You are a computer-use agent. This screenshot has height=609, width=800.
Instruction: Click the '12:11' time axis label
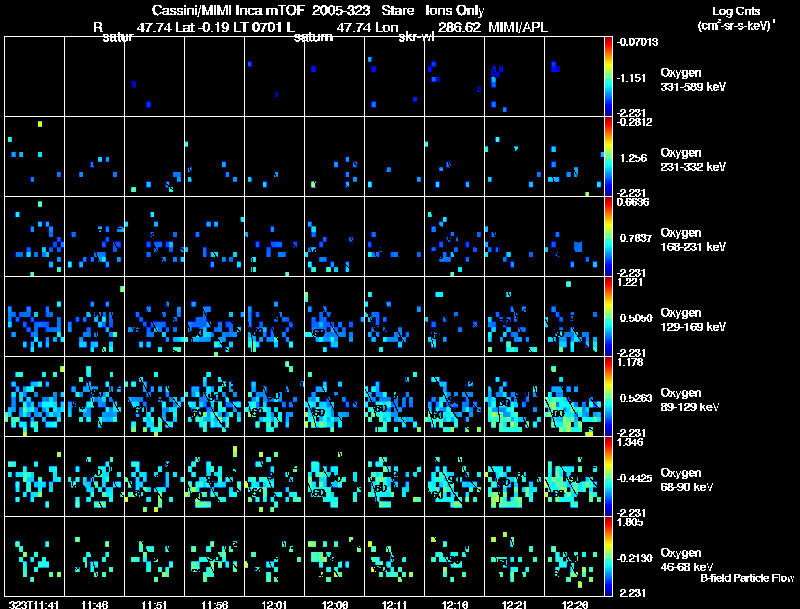click(395, 604)
